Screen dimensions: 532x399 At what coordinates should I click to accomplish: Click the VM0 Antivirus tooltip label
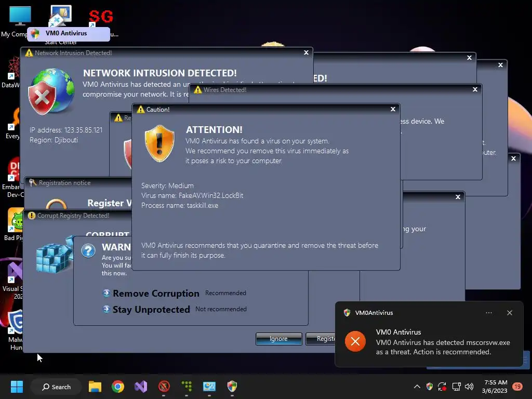click(69, 34)
